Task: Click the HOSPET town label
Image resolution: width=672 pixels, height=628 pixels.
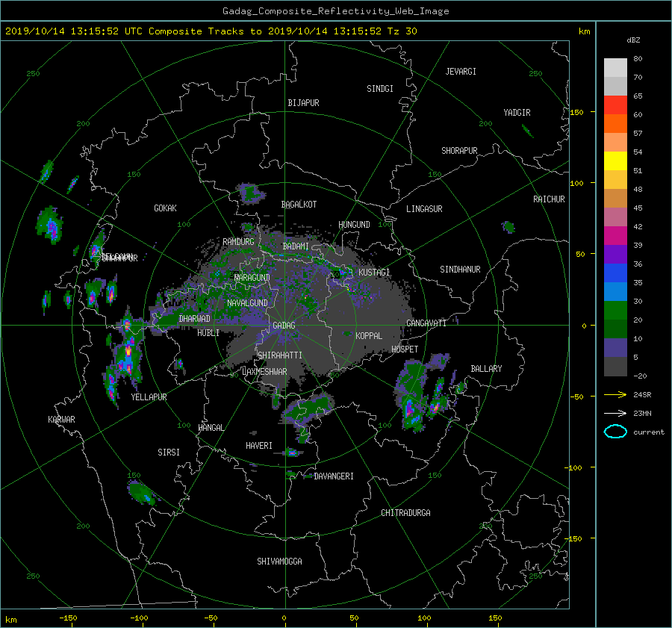Action: click(x=405, y=349)
